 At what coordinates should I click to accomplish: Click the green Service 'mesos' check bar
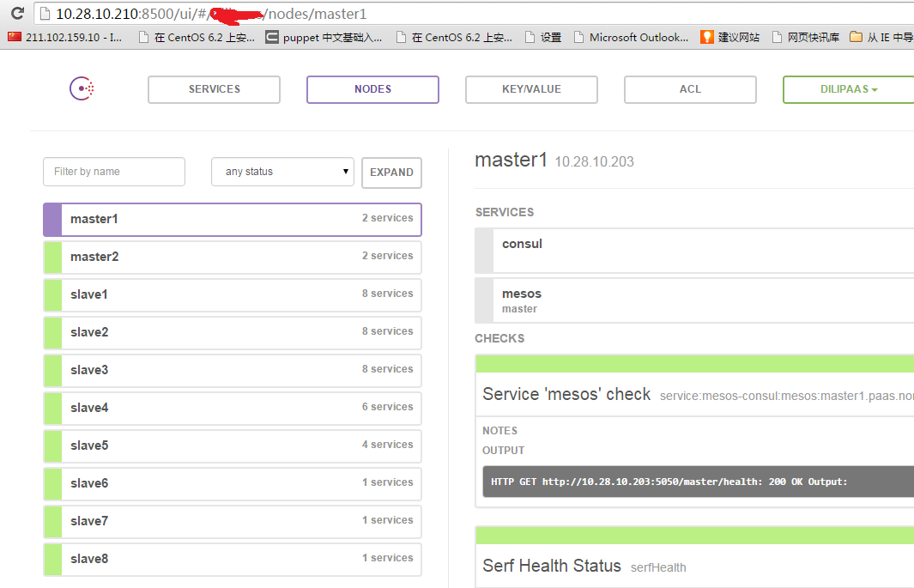(695, 362)
